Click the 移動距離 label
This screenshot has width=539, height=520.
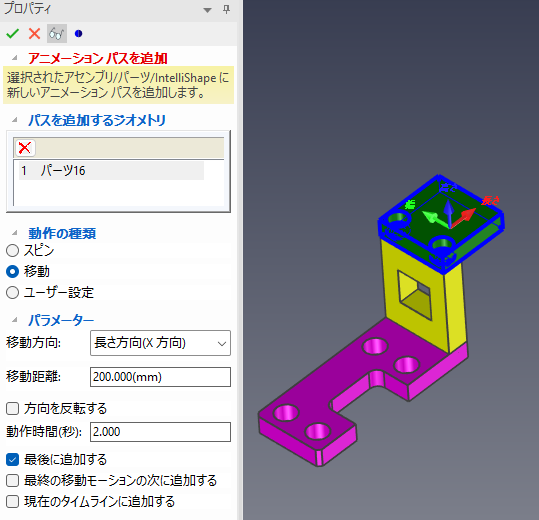point(33,377)
